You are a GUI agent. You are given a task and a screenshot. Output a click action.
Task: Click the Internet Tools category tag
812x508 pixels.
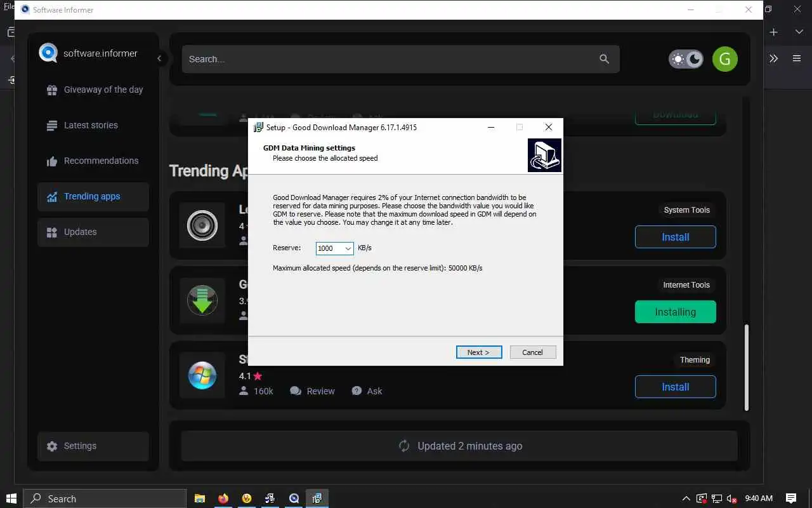tap(686, 285)
